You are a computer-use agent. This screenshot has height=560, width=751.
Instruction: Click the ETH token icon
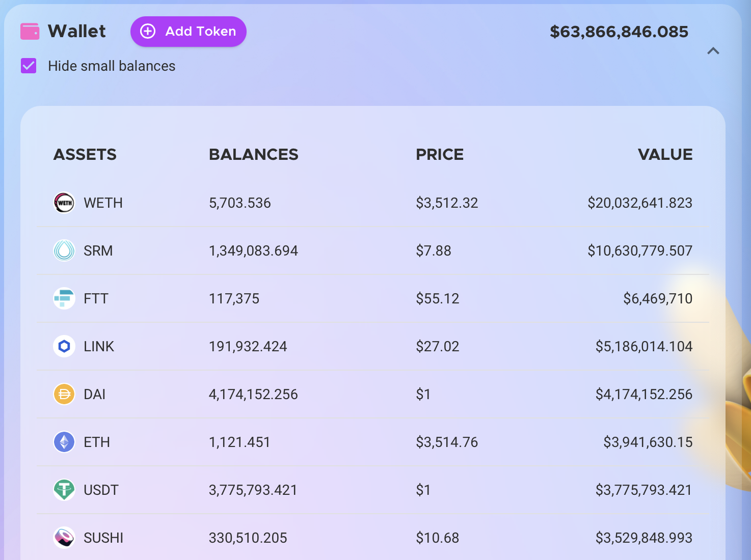(x=64, y=442)
